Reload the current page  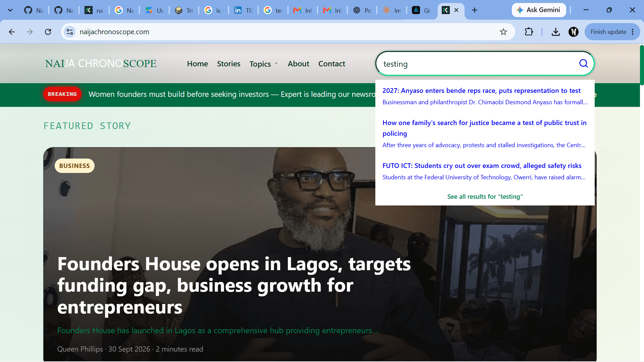48,32
